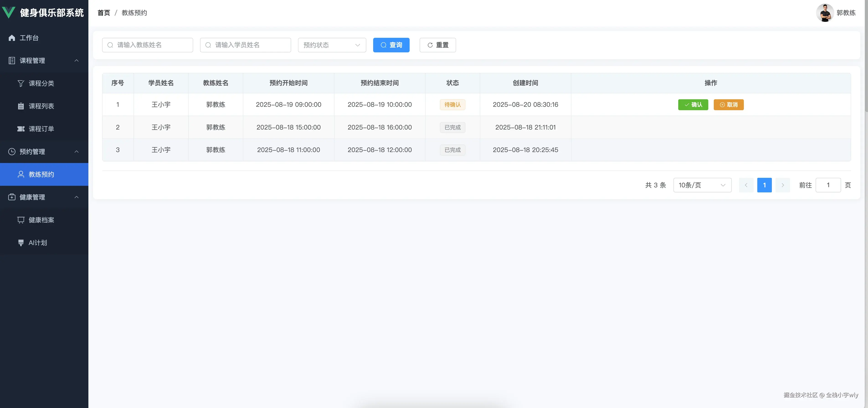Open the 工作台 home page
The height and width of the screenshot is (408, 868).
29,38
